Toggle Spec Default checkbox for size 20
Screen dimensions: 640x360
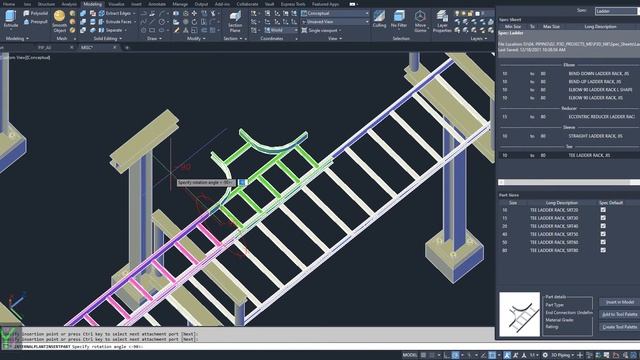click(603, 226)
